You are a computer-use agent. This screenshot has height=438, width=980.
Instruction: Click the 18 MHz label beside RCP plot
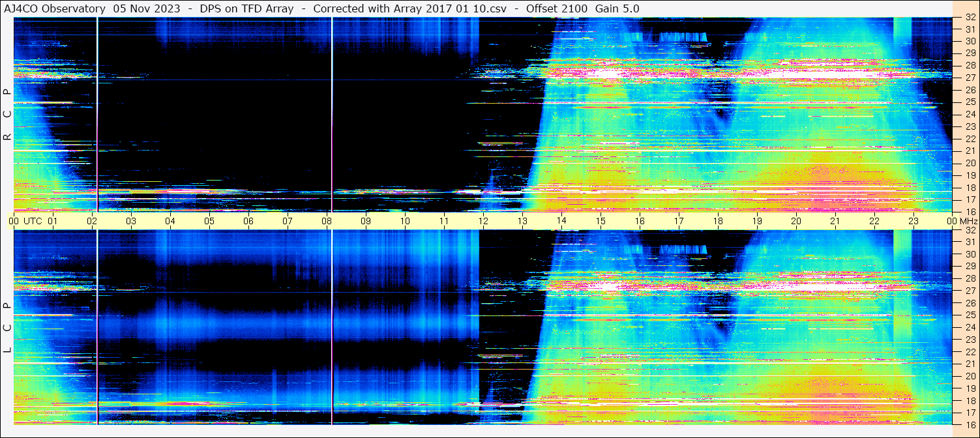970,187
